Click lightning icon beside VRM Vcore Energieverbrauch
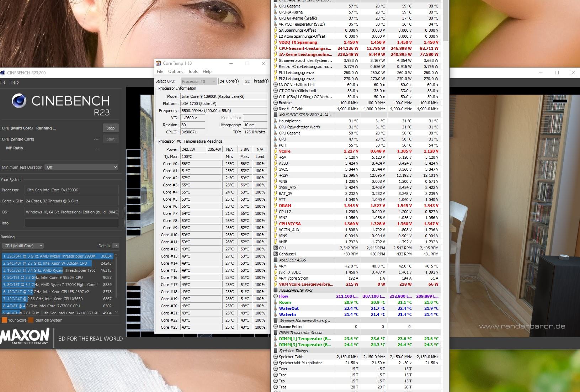580x392 pixels. (275, 284)
